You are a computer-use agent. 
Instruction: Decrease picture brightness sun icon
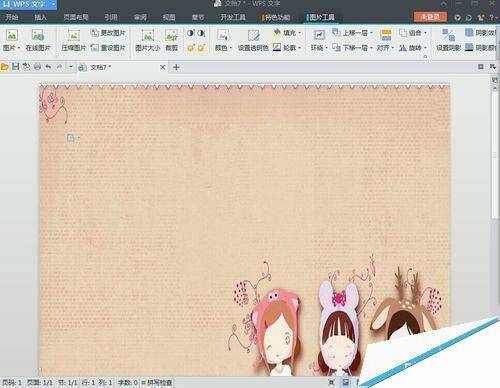click(x=201, y=48)
